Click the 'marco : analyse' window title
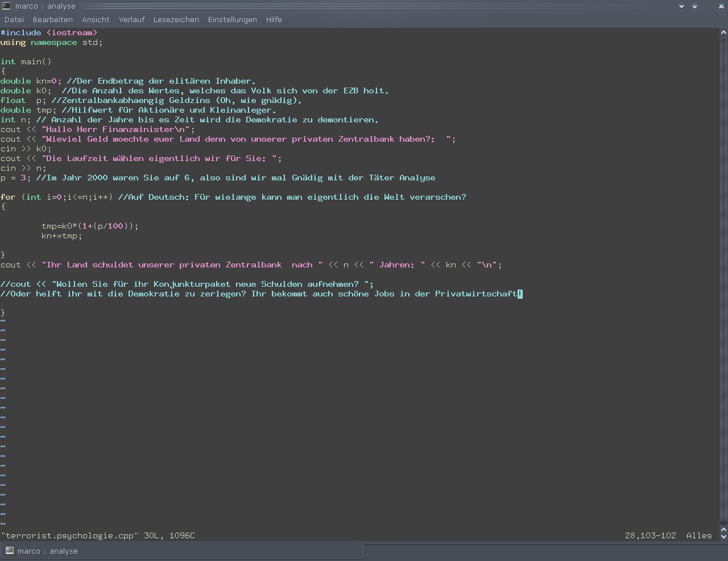This screenshot has width=728, height=561. point(45,6)
